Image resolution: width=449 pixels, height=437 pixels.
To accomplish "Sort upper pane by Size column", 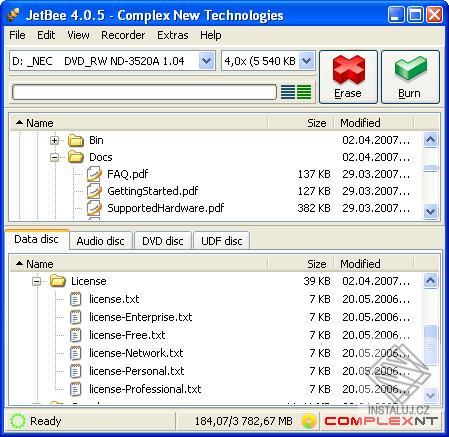I will (301, 123).
